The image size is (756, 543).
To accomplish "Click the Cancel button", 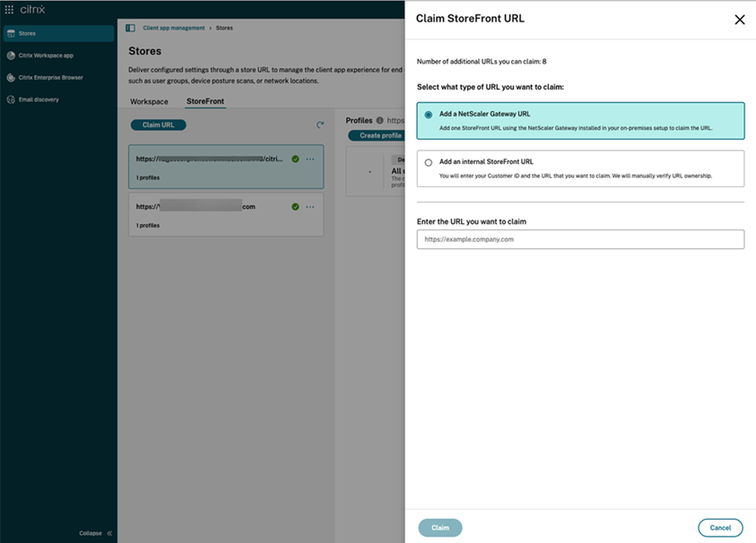I will pos(720,528).
